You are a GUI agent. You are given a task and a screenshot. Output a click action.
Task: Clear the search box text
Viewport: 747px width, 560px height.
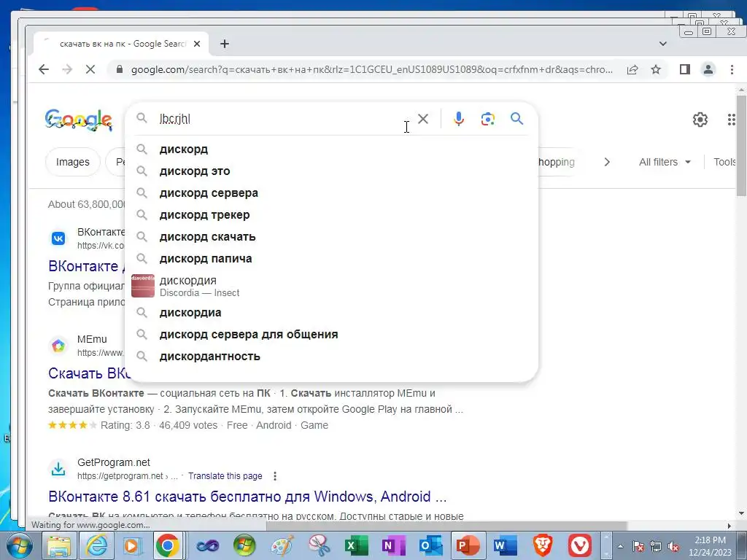coord(423,119)
